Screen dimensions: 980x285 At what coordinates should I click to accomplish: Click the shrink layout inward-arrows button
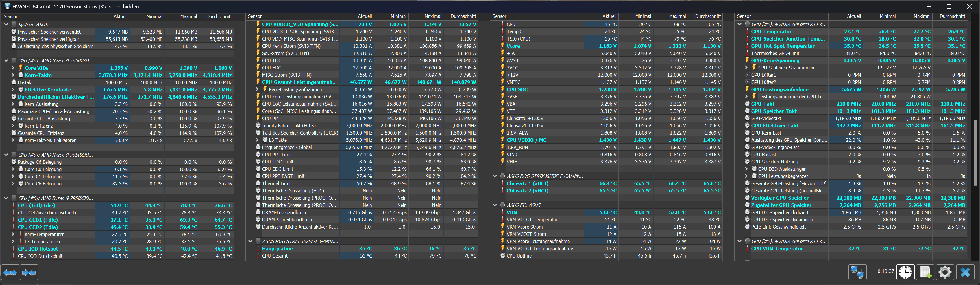(29, 273)
